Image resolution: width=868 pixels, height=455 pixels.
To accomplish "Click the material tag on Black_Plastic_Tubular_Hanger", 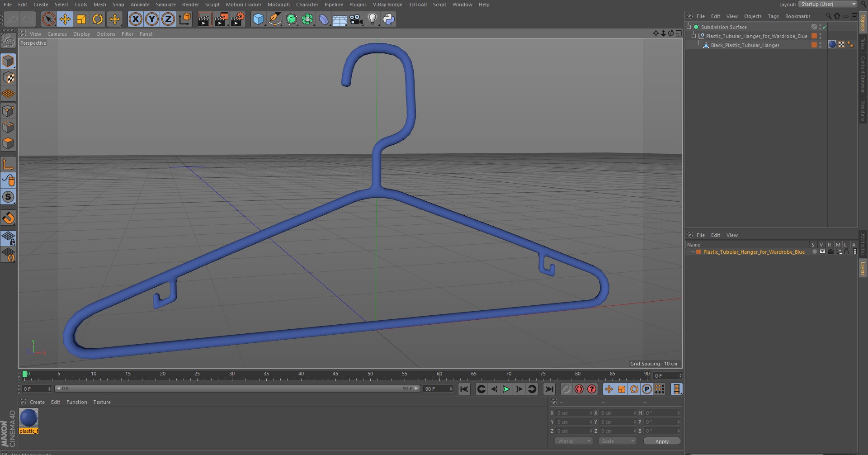I will click(832, 44).
